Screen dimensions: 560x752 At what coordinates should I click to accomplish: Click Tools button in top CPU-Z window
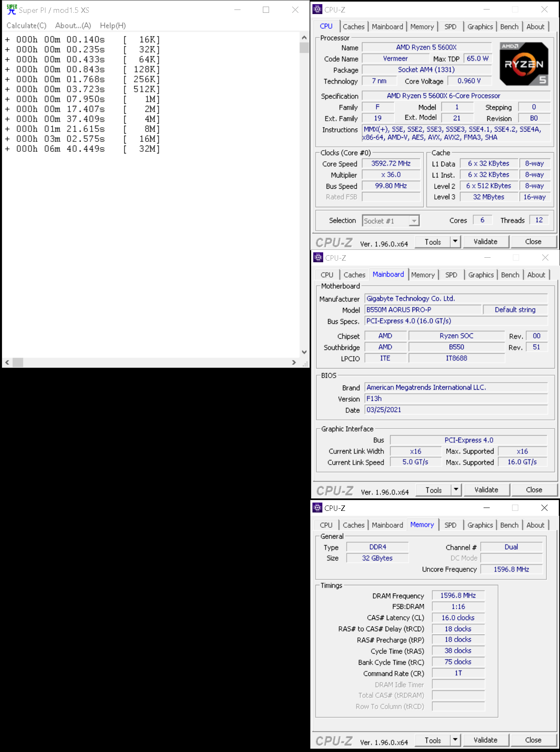pyautogui.click(x=432, y=242)
